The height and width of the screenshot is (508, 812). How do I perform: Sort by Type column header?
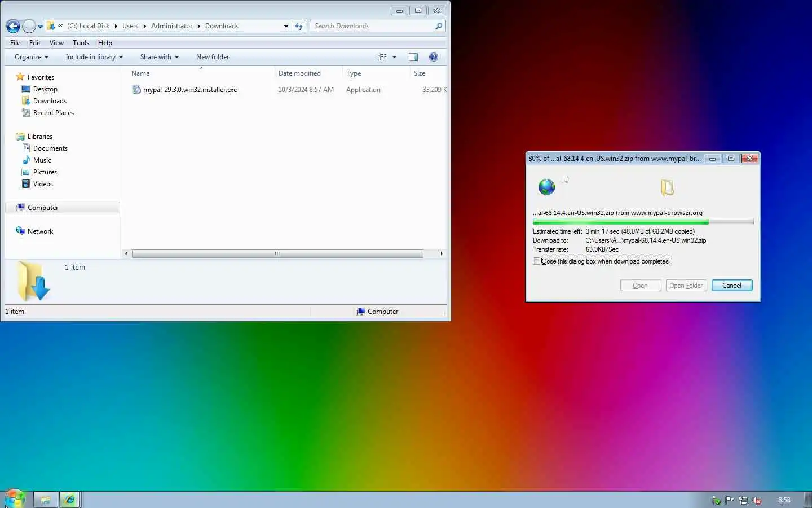pyautogui.click(x=376, y=73)
